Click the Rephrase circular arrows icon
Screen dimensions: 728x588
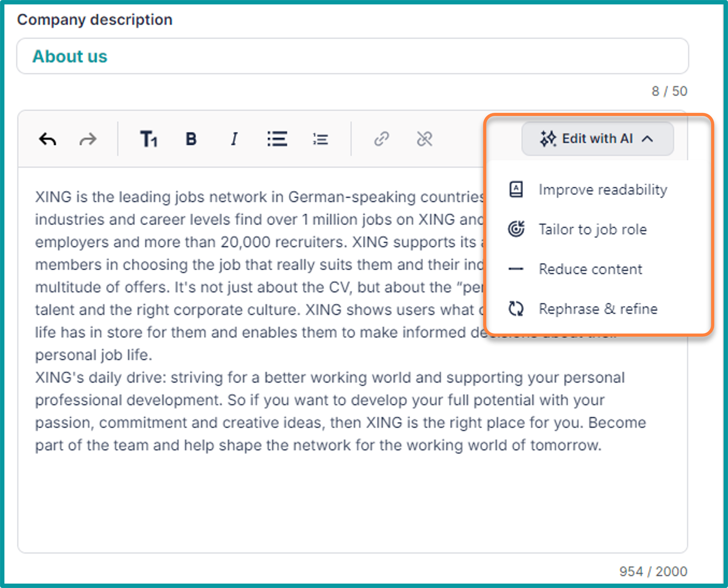[516, 309]
